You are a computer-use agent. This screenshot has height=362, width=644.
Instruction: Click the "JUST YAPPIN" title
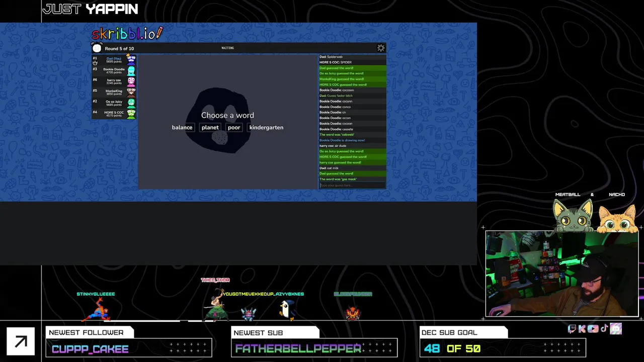tap(90, 10)
